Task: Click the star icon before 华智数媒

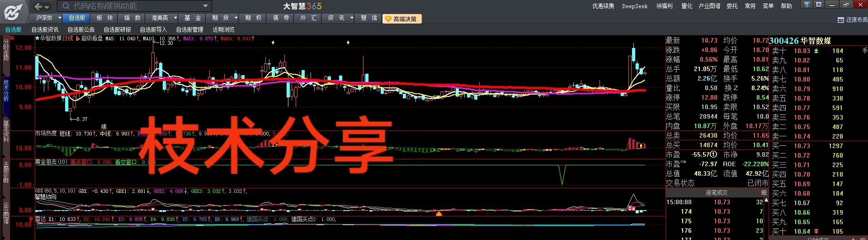Action: point(37,38)
